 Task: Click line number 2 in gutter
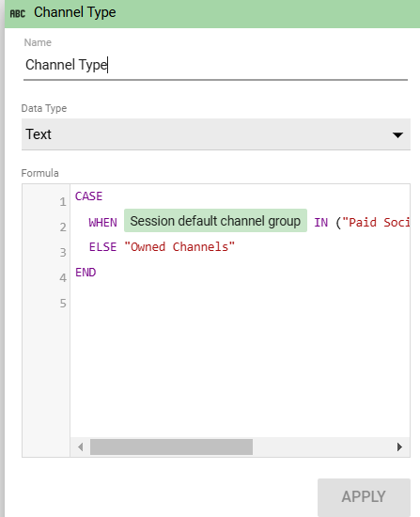[63, 227]
